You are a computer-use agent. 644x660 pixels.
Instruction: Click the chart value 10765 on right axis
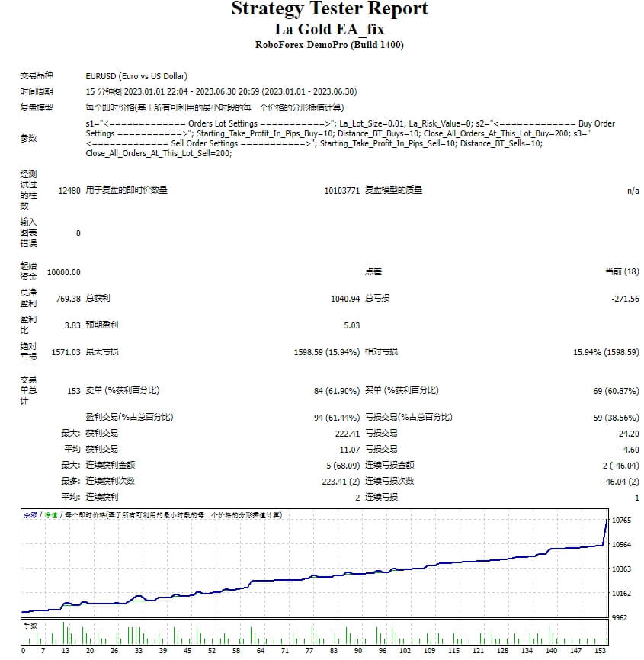(622, 521)
